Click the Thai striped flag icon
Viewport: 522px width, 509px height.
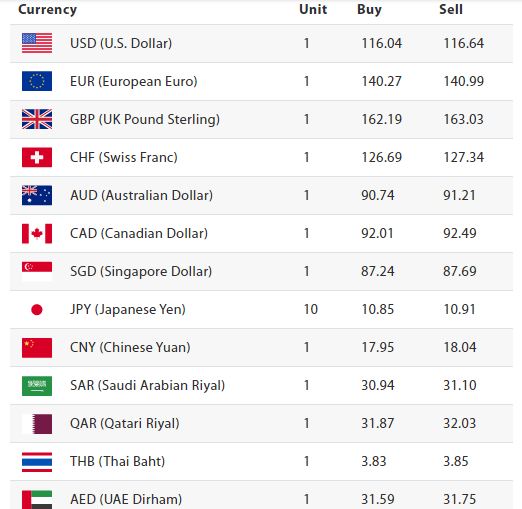(x=37, y=462)
